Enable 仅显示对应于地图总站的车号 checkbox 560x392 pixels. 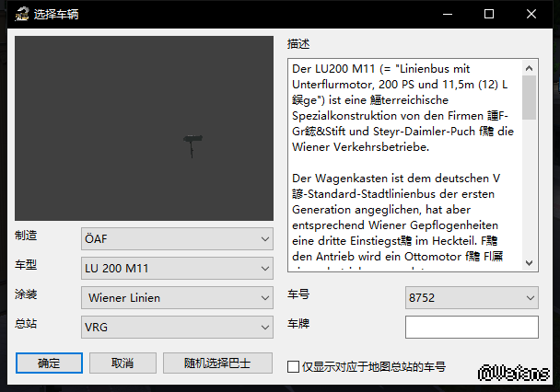click(294, 366)
